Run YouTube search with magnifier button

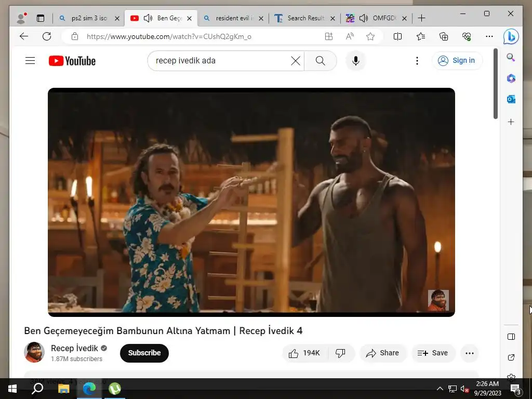(320, 61)
